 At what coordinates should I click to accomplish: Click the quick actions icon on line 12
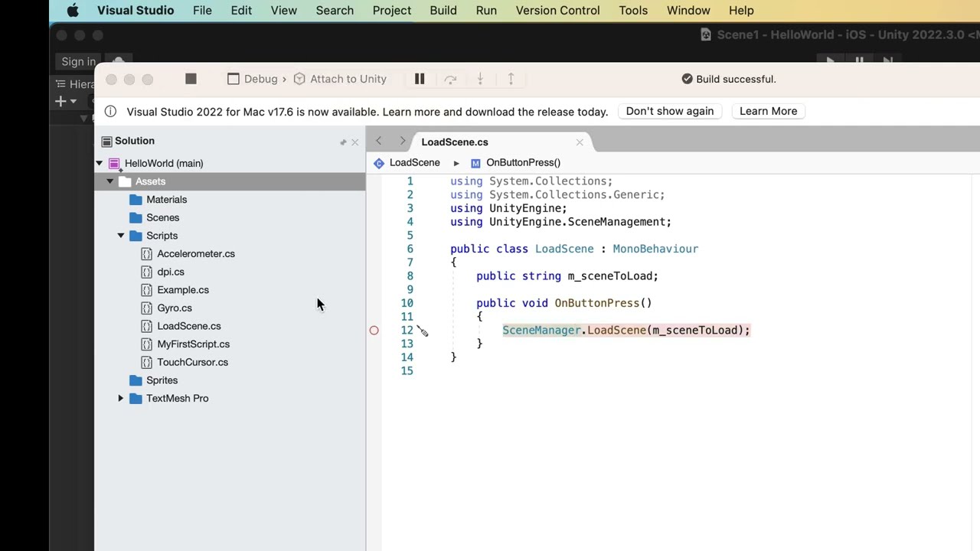[423, 331]
